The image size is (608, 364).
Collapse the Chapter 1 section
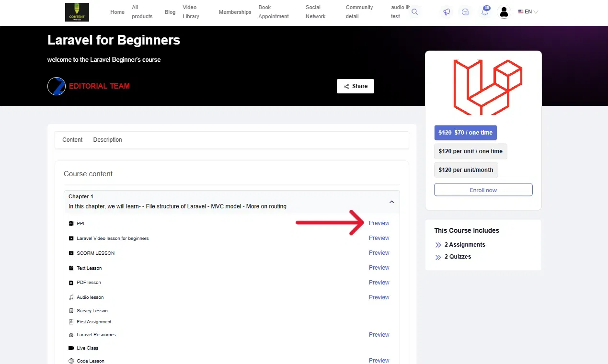[x=391, y=202]
